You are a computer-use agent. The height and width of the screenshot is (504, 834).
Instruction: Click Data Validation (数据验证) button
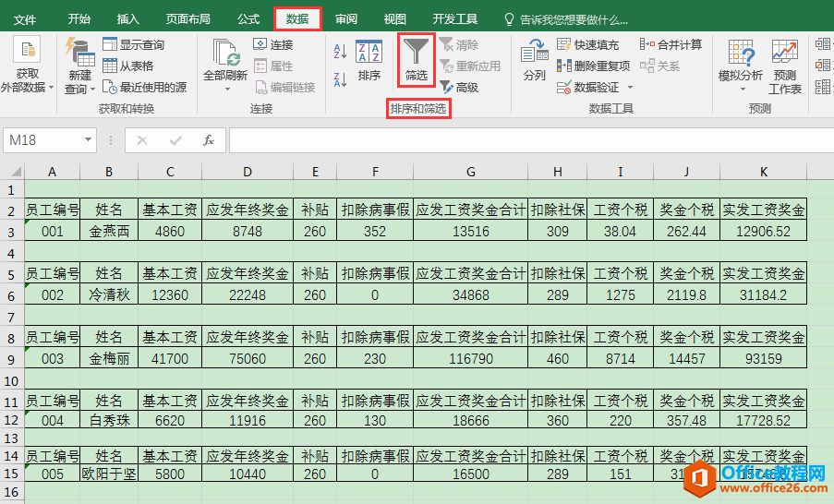tap(588, 87)
